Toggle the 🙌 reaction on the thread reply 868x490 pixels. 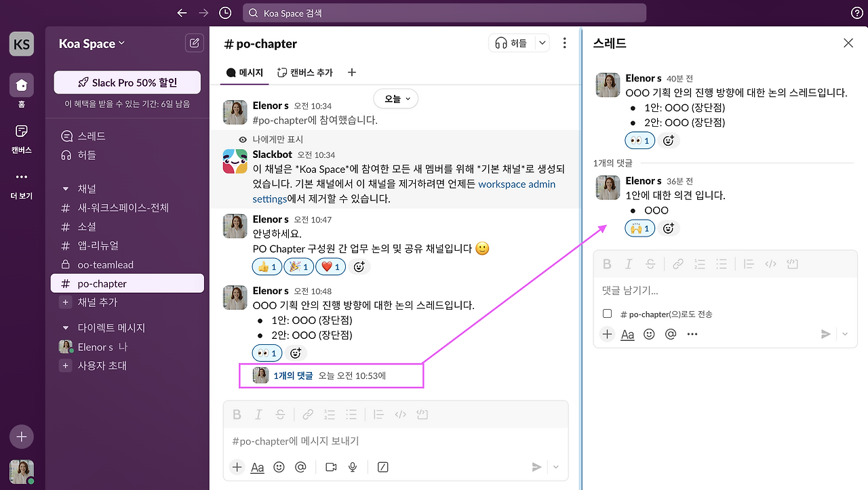click(639, 228)
